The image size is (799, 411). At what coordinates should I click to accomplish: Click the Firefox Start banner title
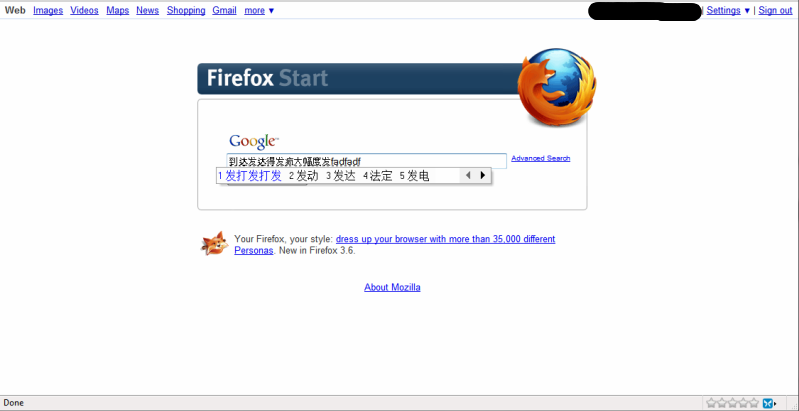pyautogui.click(x=268, y=79)
